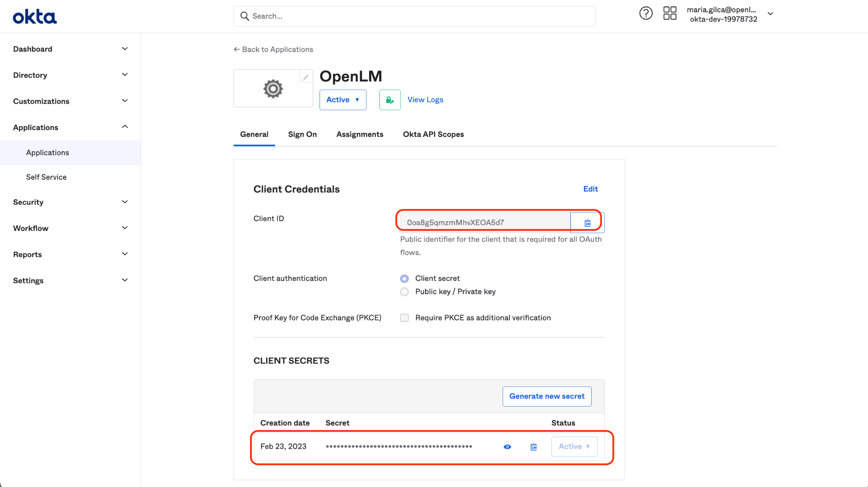Copy the client secret to clipboard
This screenshot has width=868, height=487.
534,447
